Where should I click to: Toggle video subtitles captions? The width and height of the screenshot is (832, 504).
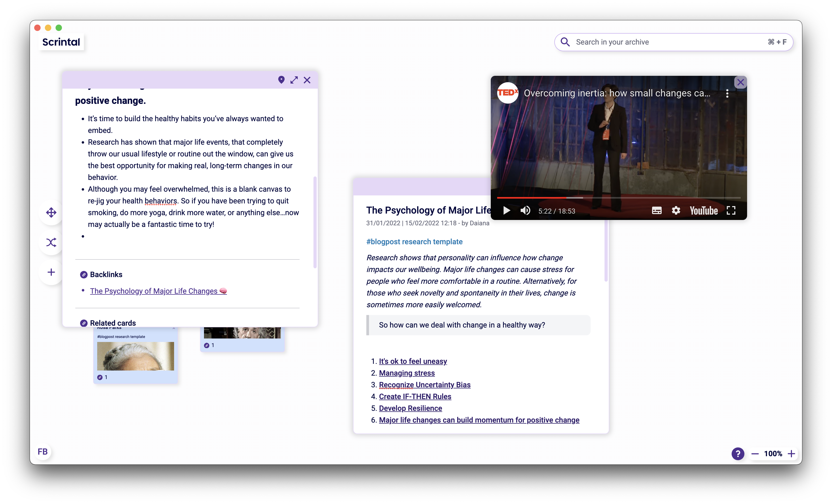coord(656,211)
